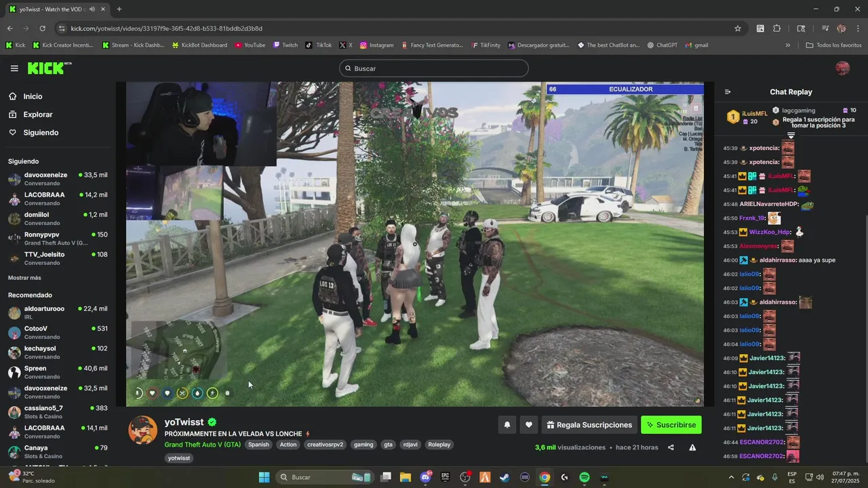Screen dimensions: 868x488
Task: Expand the pinned gift leaderboard arrow
Action: tap(791, 136)
